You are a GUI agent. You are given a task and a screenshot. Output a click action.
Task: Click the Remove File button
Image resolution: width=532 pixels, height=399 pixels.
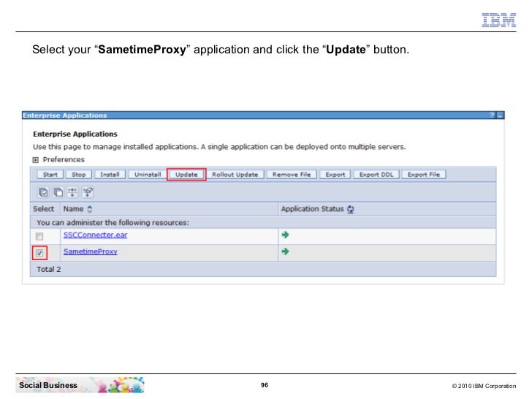292,175
